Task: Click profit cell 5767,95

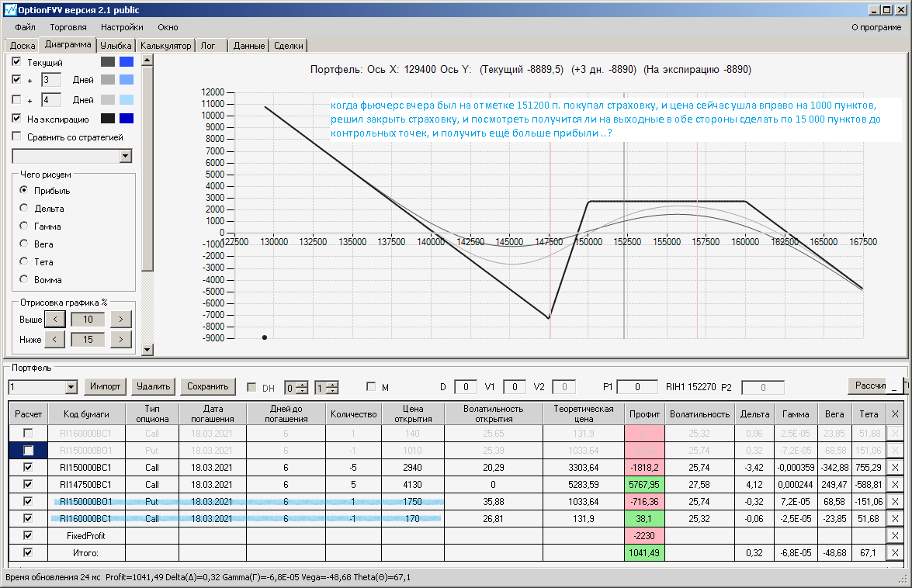Action: point(644,484)
